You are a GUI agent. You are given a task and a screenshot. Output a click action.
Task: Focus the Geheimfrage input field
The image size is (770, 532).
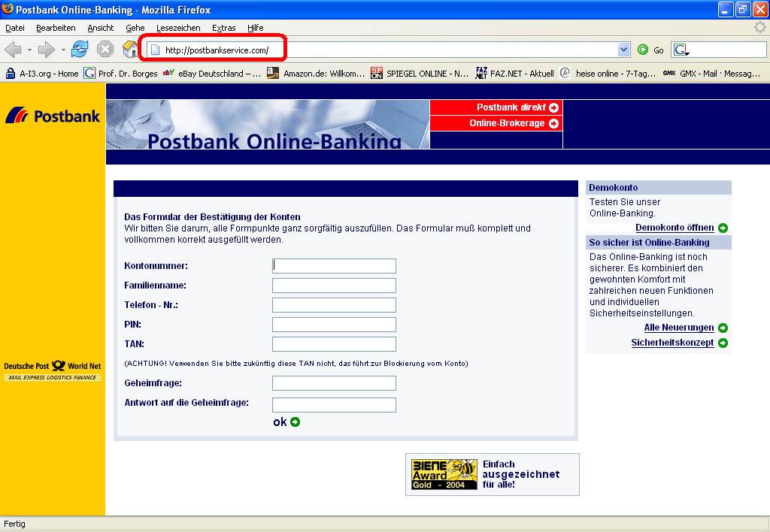pyautogui.click(x=334, y=382)
